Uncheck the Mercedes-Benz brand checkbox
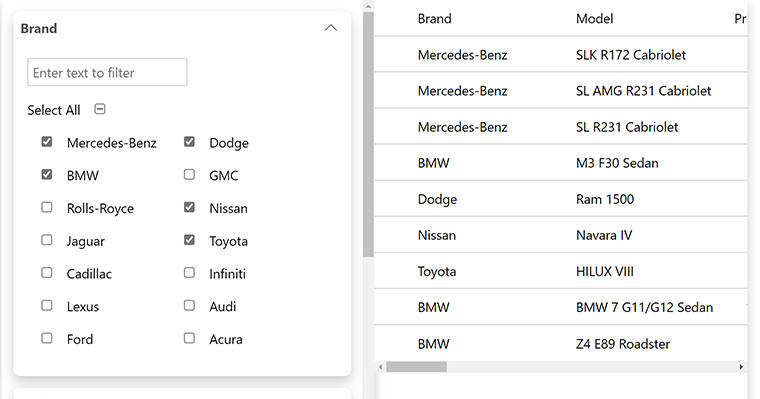Screen dimensions: 760x399 [x=47, y=142]
